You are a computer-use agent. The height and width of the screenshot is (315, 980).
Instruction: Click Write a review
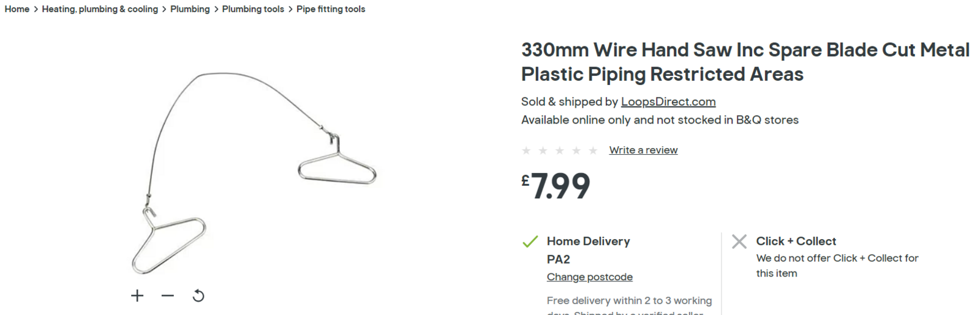[x=643, y=150]
